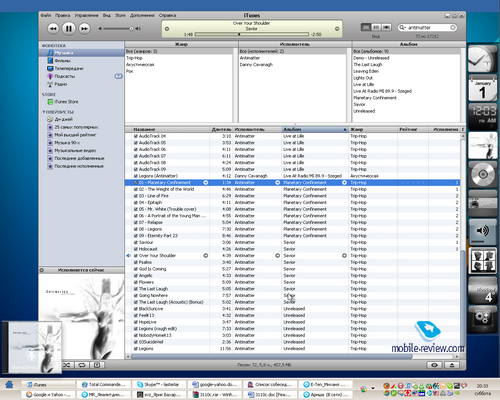Adjust the volume slider knob
This screenshot has height=400, width=500.
[131, 29]
